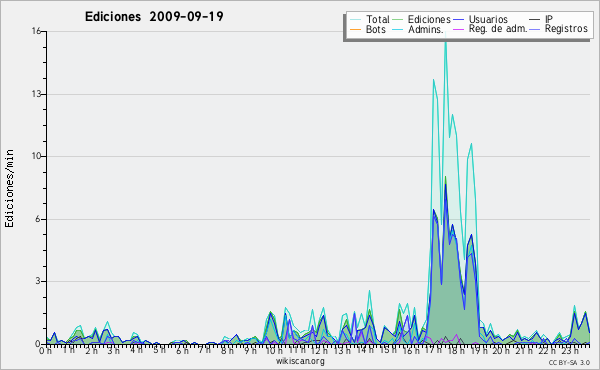Click the 5 h x-axis label
Screen dimensions: 600x370
coord(159,350)
